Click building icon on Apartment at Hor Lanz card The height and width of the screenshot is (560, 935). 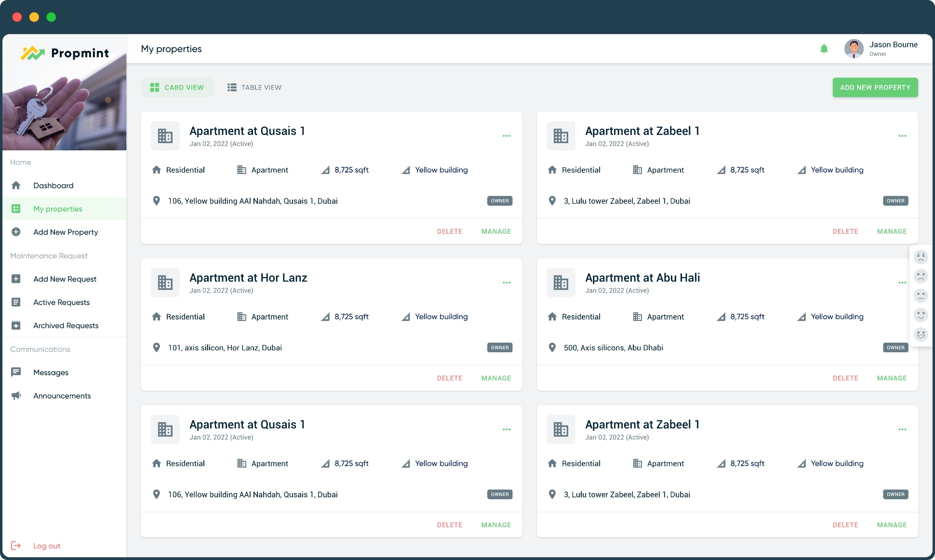[x=165, y=282]
